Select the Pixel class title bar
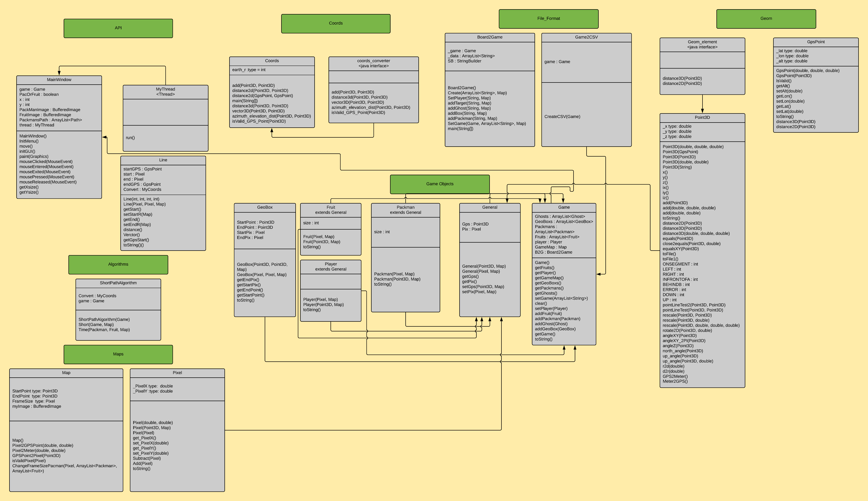 pos(177,373)
